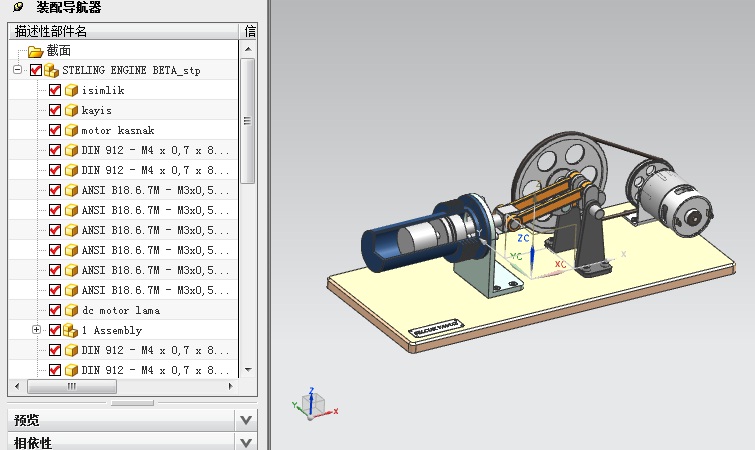The height and width of the screenshot is (450, 755).
Task: Click the isimlik part cube icon
Action: [71, 90]
